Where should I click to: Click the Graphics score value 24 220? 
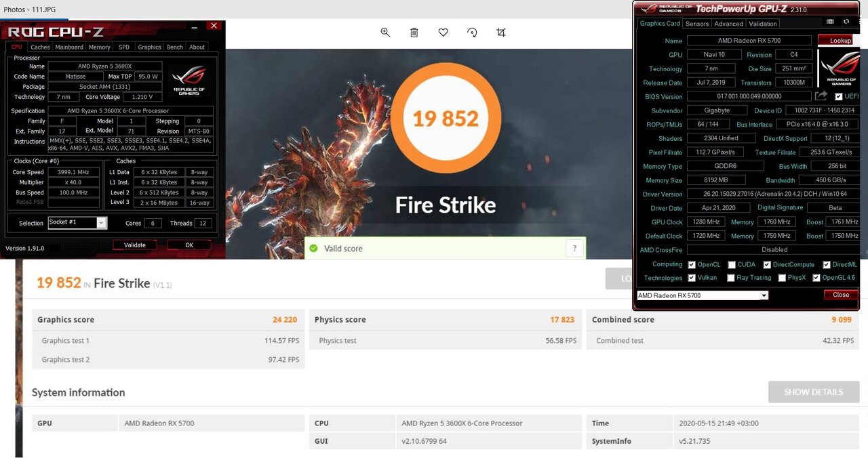(x=285, y=320)
